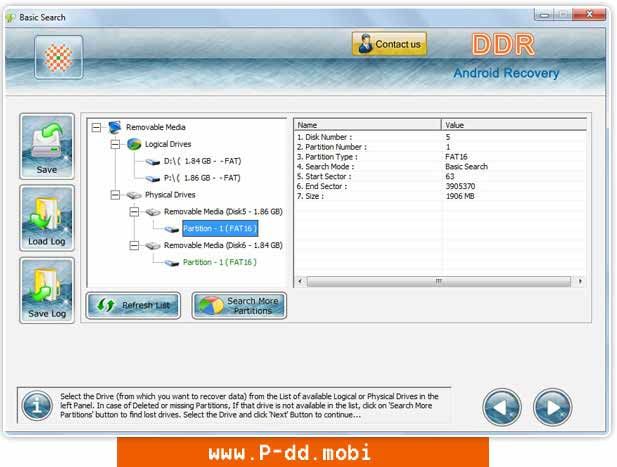Click the Refresh List button
This screenshot has height=467, width=617.
[133, 305]
